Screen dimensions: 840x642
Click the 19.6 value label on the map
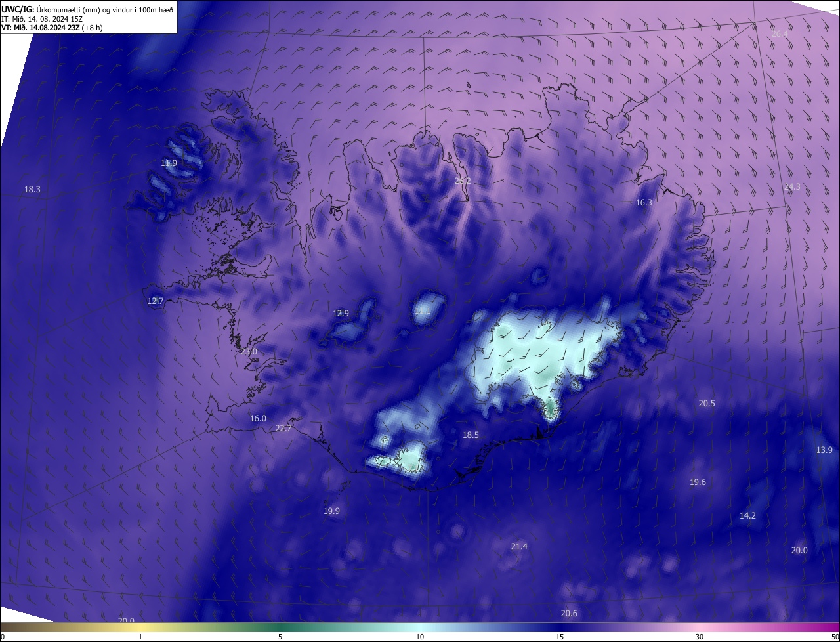[x=698, y=482]
